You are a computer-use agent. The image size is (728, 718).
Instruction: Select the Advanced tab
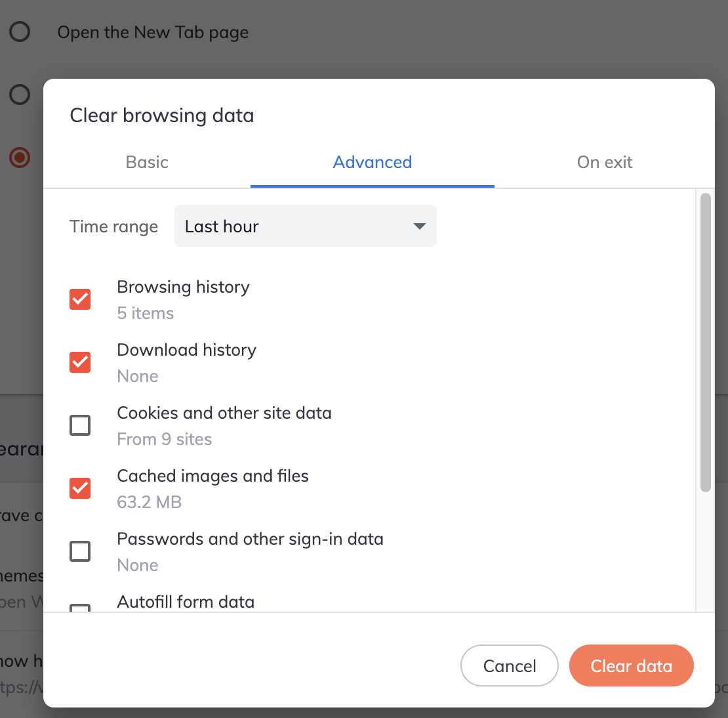click(x=373, y=162)
